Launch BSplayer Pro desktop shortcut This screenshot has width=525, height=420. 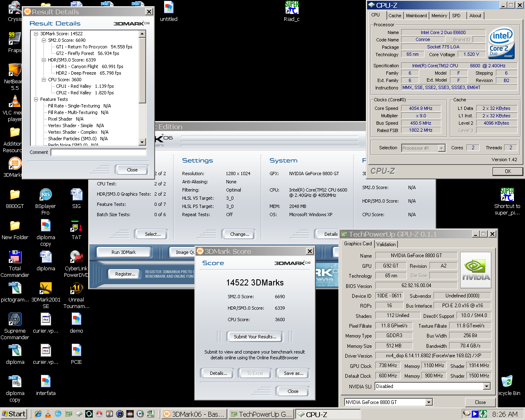(46, 201)
